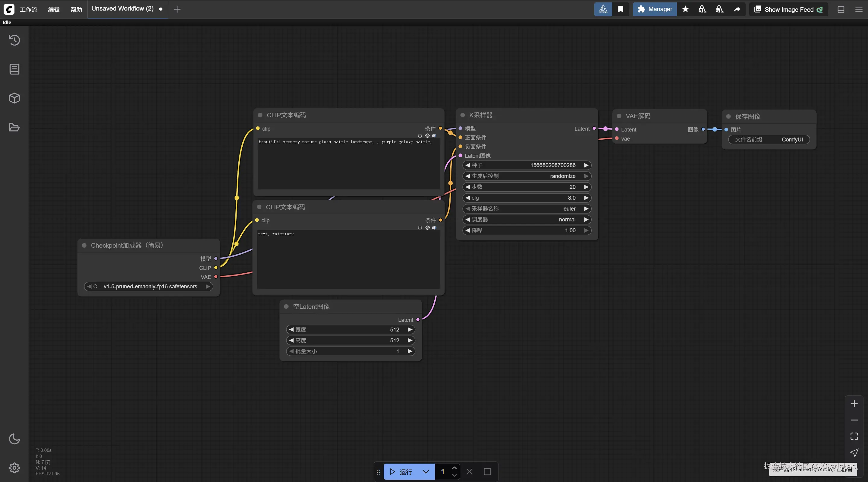
Task: Open the workflows browser panel
Action: [14, 127]
